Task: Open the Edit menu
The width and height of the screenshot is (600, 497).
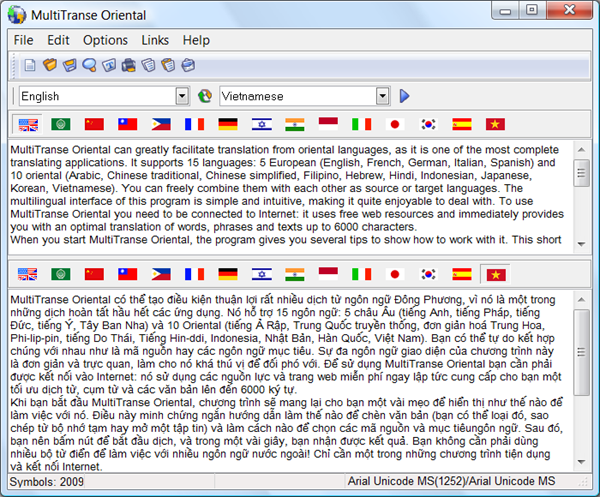Action: [58, 40]
